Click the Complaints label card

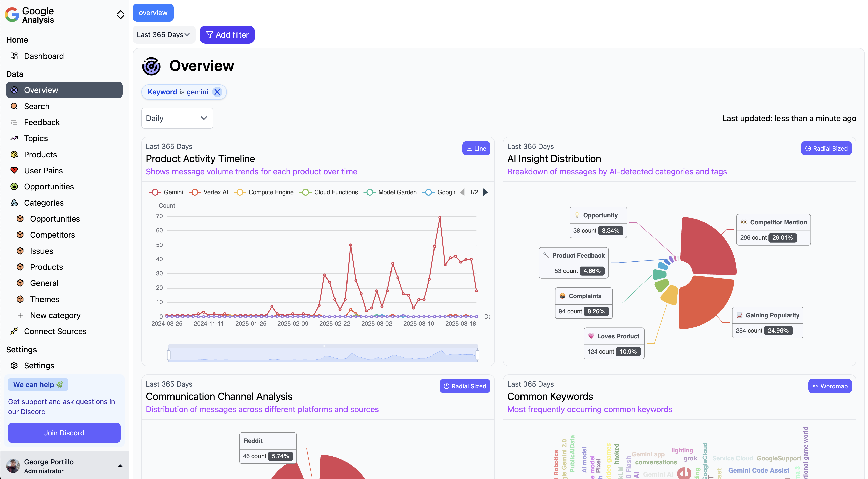point(584,303)
